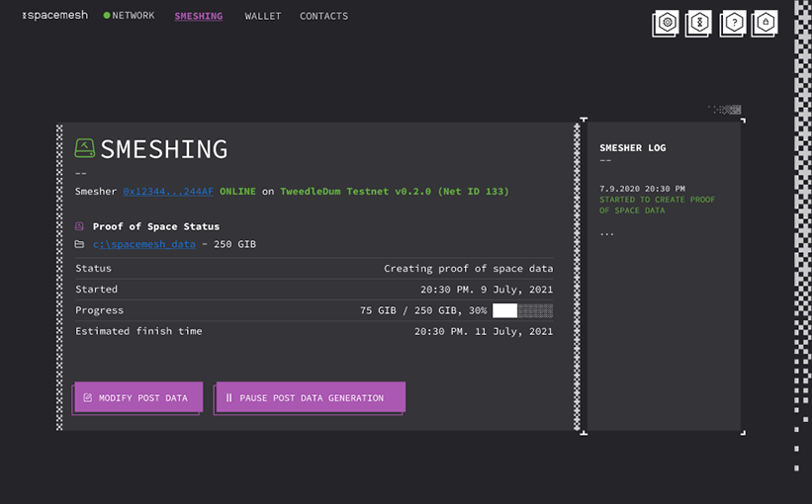The width and height of the screenshot is (812, 504).
Task: Open the c:\spacemesh_data folder link
Action: point(144,244)
